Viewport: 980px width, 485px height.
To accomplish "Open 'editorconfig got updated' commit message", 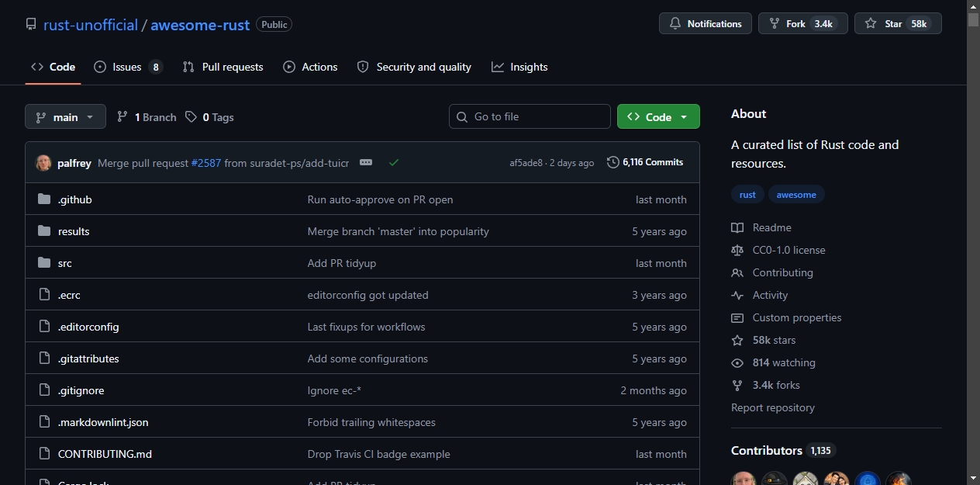I will pyautogui.click(x=367, y=295).
